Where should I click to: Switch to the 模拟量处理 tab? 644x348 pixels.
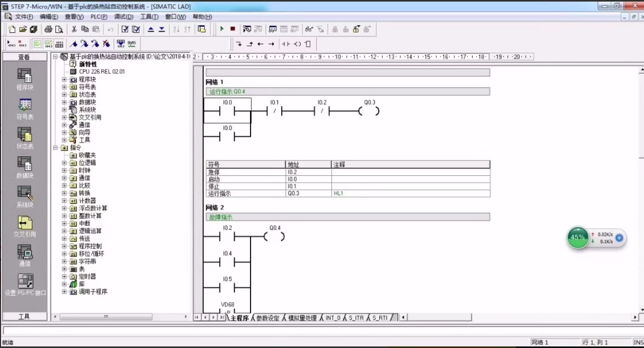(x=303, y=318)
